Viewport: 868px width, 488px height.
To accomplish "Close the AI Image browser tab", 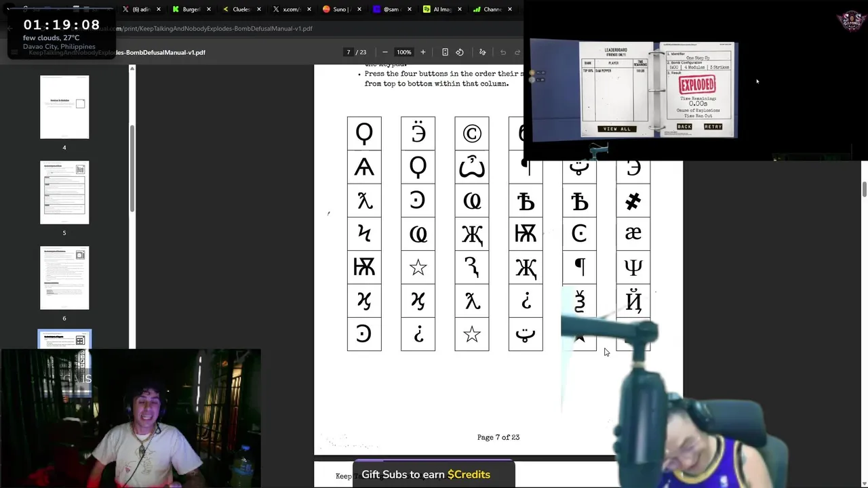I will click(459, 9).
